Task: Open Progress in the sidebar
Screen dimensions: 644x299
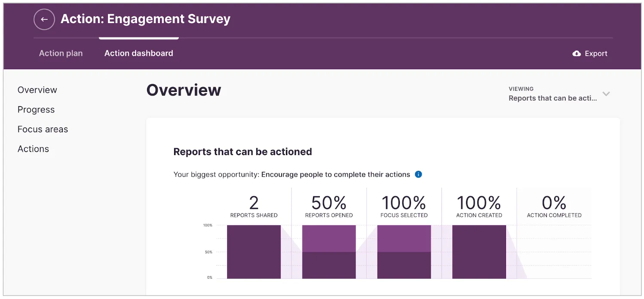Action: pos(36,110)
